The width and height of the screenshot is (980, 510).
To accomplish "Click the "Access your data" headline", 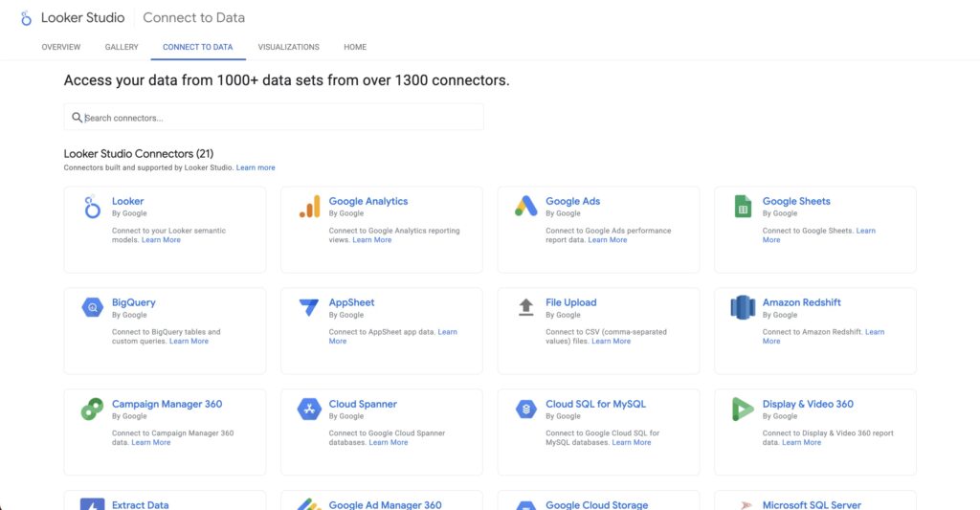I will pos(286,80).
